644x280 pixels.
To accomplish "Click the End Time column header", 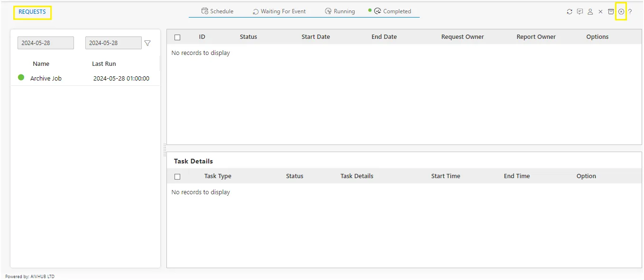I will pos(517,176).
